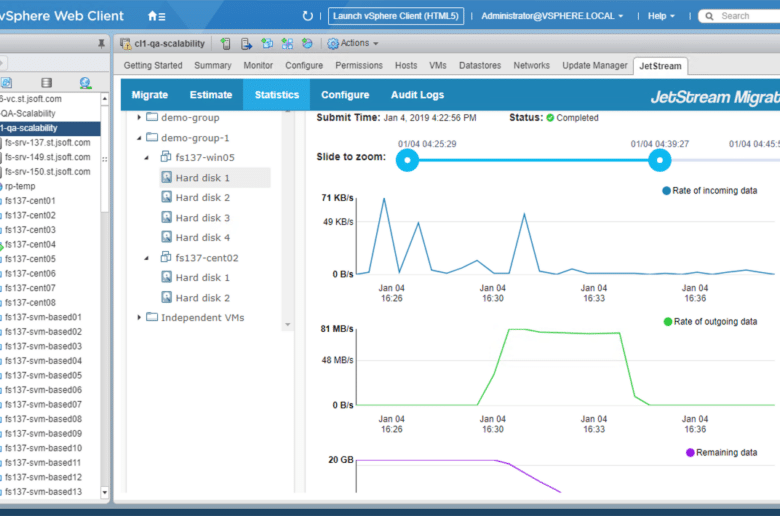The width and height of the screenshot is (780, 516).
Task: Click the fs137-cent02 VM icon in tree
Action: click(x=166, y=257)
